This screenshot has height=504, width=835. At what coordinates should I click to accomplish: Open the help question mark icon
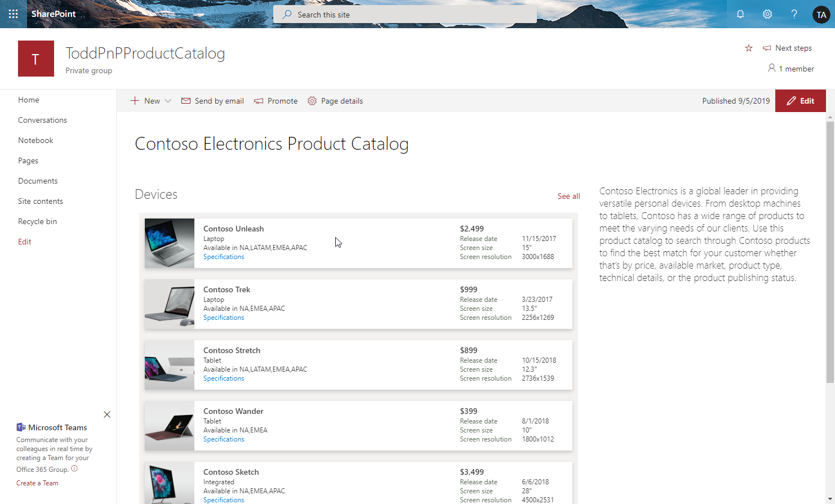794,14
